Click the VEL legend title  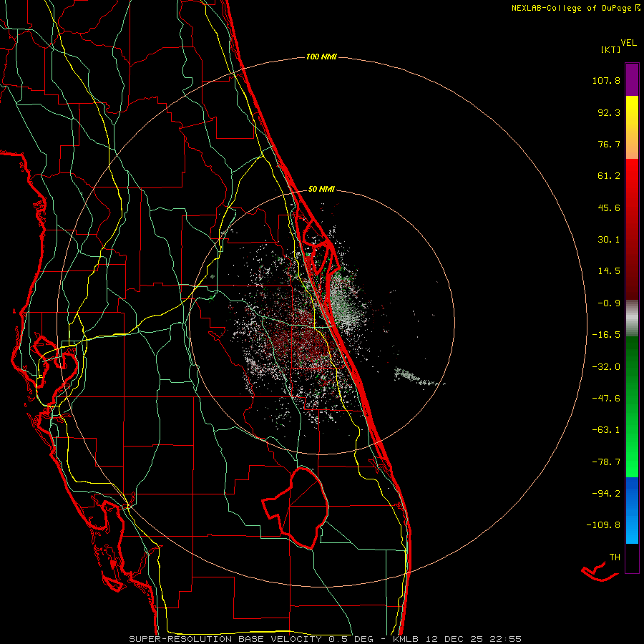(x=629, y=43)
